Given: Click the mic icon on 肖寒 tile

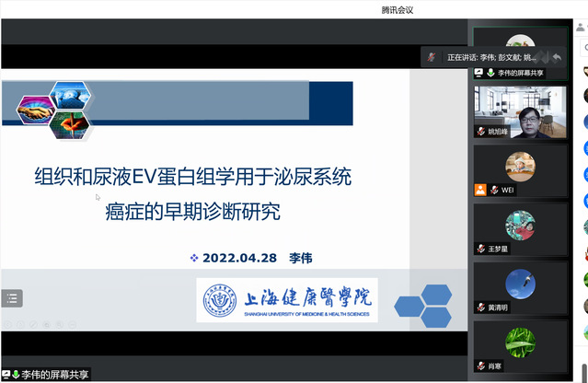Looking at the screenshot, I should (x=480, y=366).
